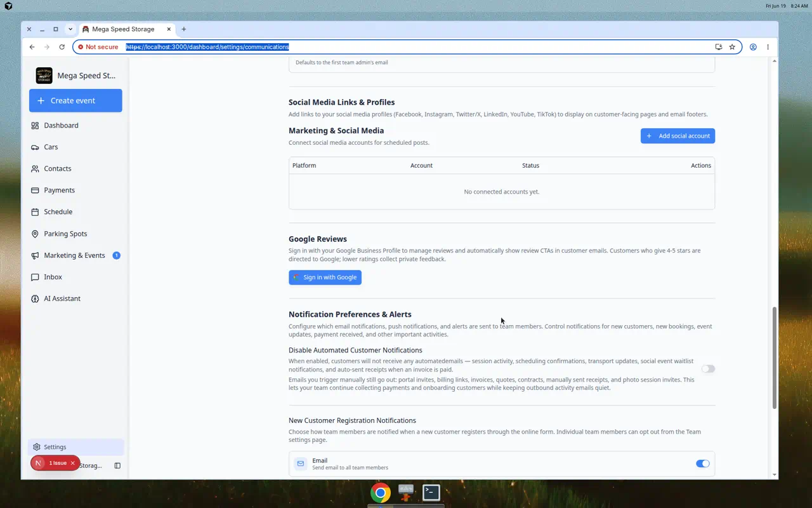Select the Inbox message icon
The image size is (812, 508).
point(35,277)
